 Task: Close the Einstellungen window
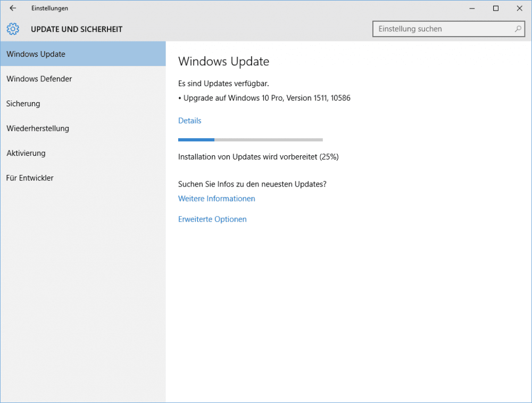tap(519, 8)
